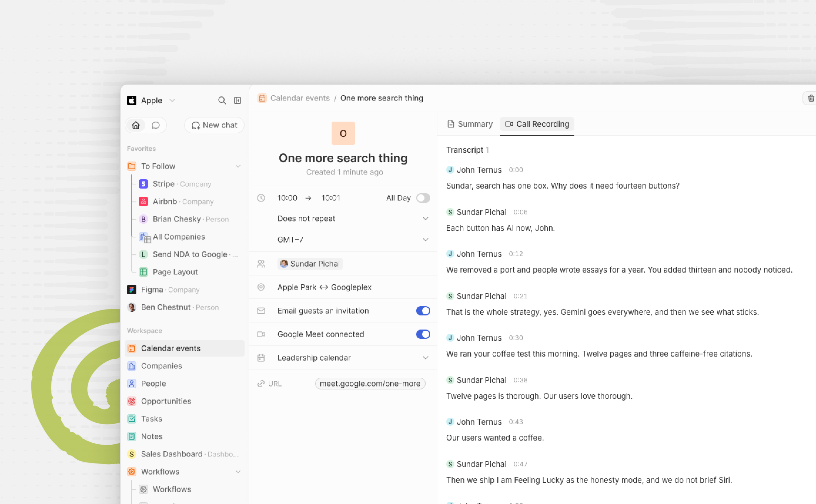Turn off Google Meet connected toggle

coord(423,334)
